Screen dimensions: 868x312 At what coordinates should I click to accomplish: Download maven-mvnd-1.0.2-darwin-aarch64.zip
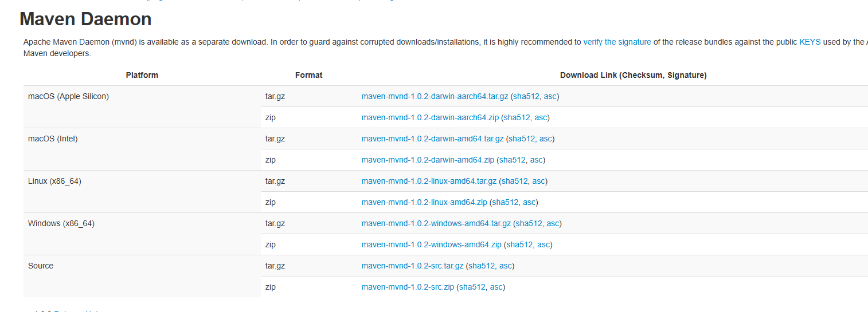click(430, 117)
